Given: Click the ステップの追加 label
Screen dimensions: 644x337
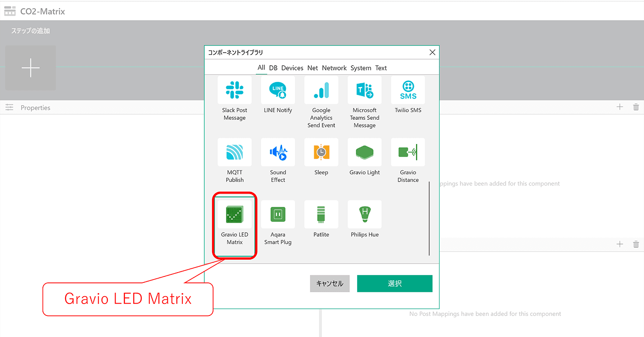Looking at the screenshot, I should click(x=30, y=31).
